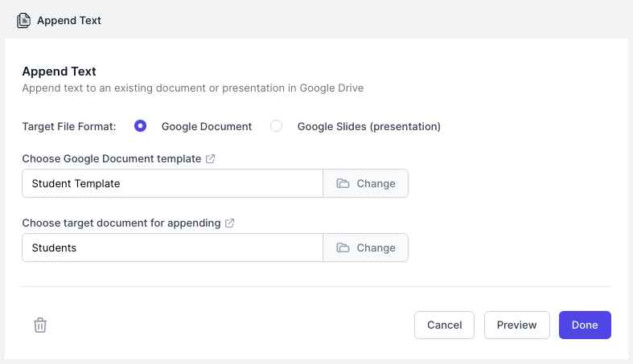The image size is (633, 364).
Task: Click the Students target document field
Action: coord(173,247)
